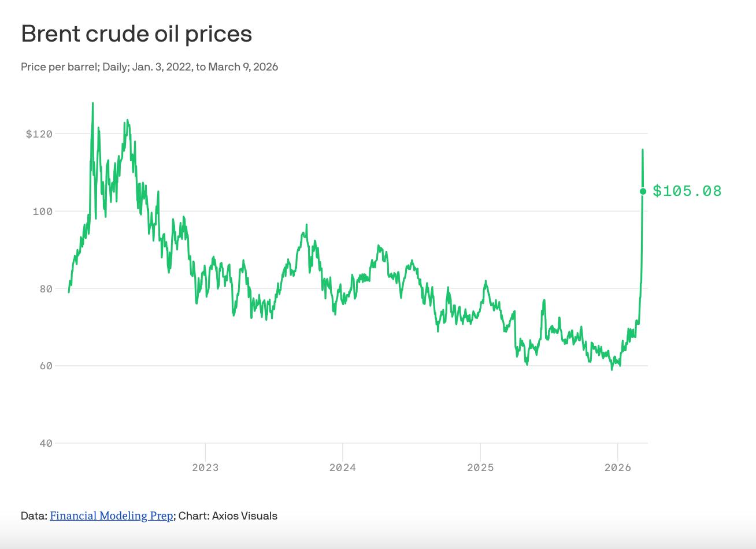756x549 pixels.
Task: Click the 2025 x-axis tick label
Action: coord(480,468)
